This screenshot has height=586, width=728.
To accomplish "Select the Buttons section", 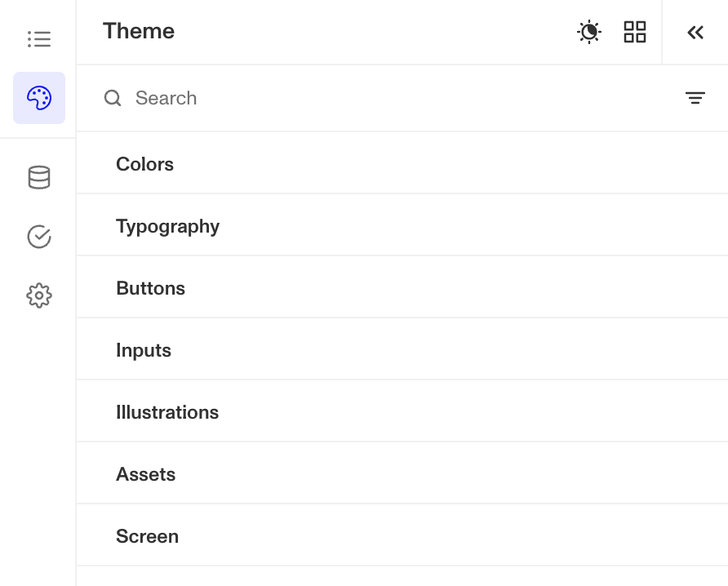I will point(150,287).
